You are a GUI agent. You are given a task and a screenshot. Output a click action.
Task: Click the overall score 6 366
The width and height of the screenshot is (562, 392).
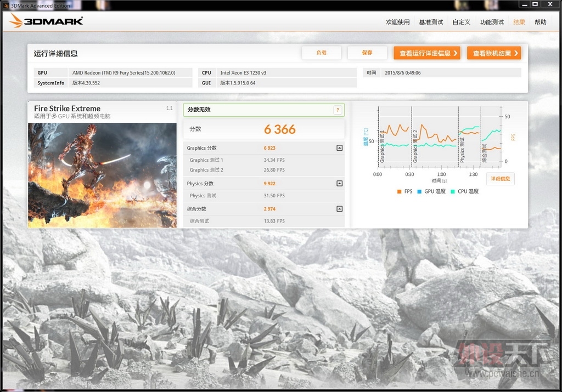click(x=280, y=129)
